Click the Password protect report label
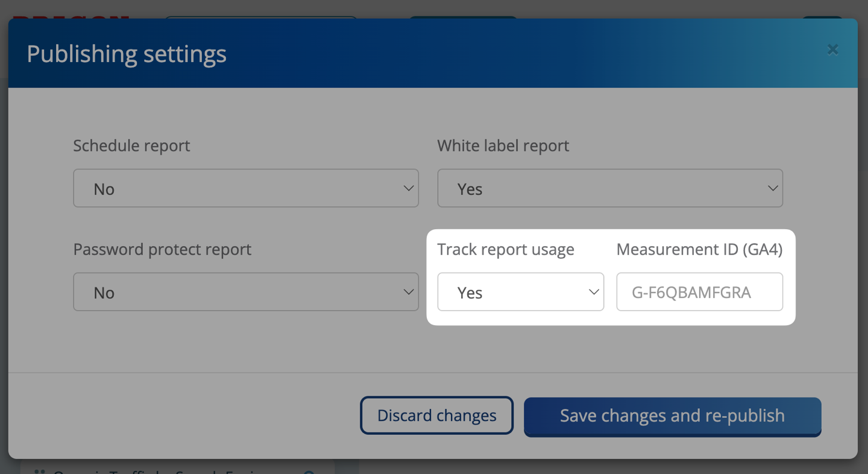This screenshot has height=474, width=868. tap(162, 250)
